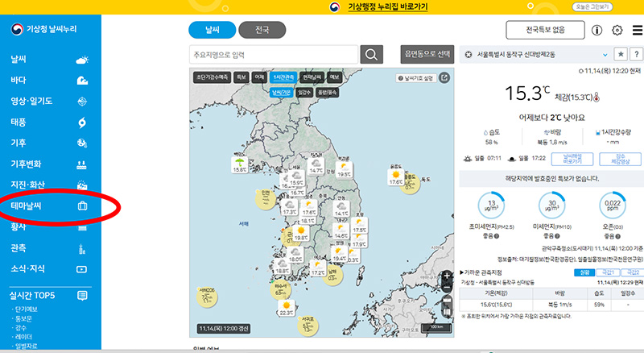Select the 날씨 tab pill
The image size is (644, 353).
click(213, 30)
